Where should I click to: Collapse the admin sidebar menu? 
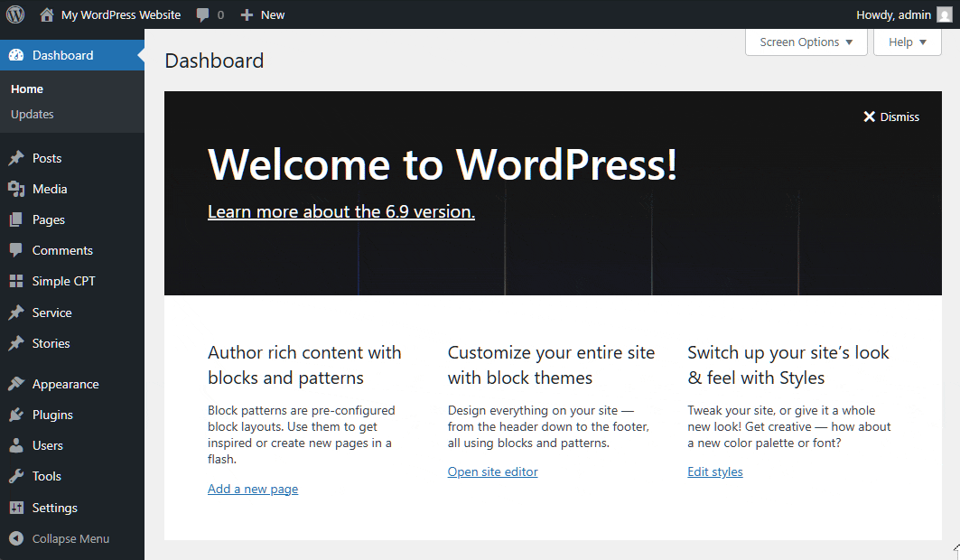[60, 538]
